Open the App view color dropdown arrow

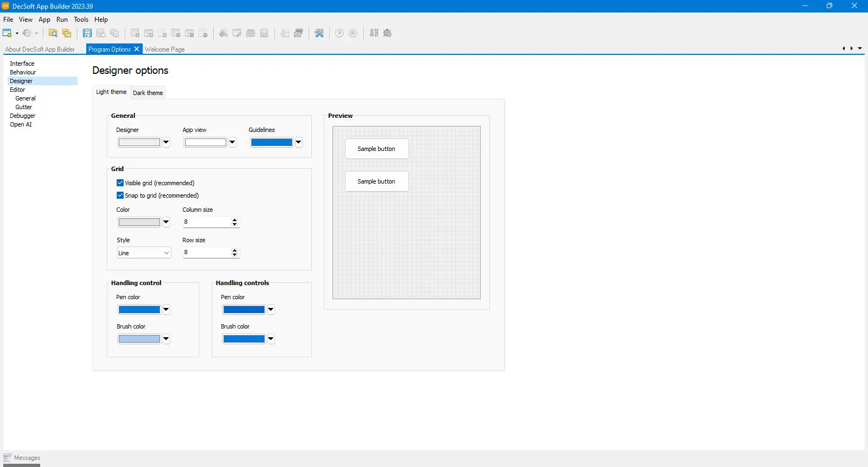click(233, 142)
